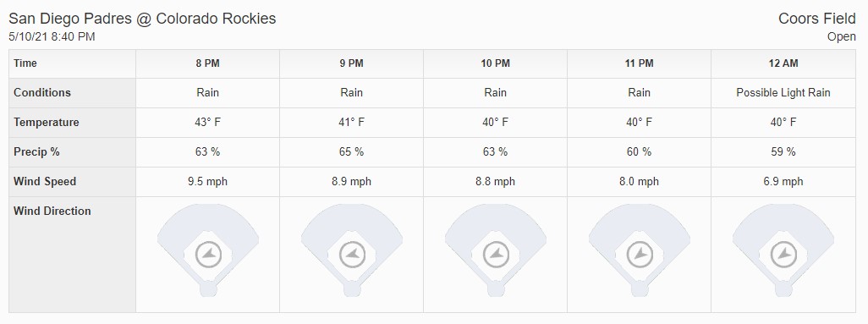Click the Precip % row label
The image size is (868, 324).
(x=36, y=151)
